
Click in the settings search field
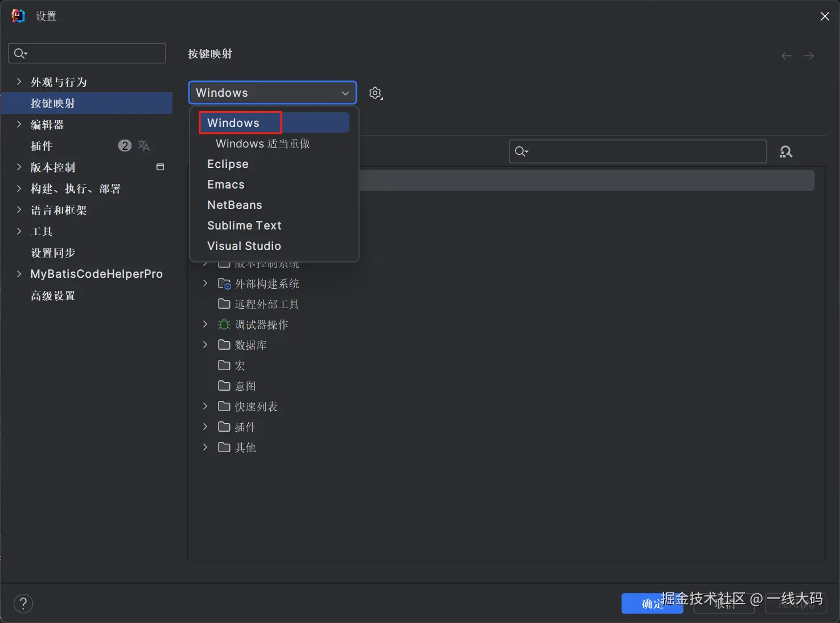coord(87,54)
